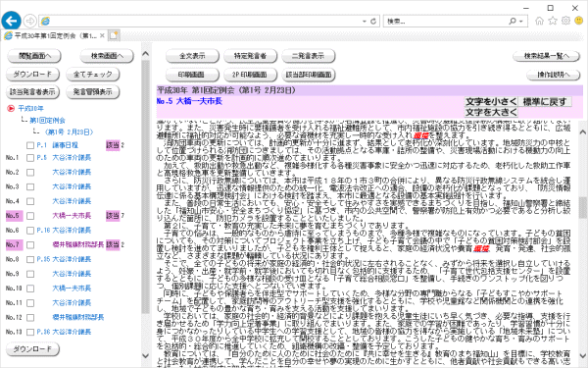
Task: Open the browser tools gear icon
Action: 565,21
